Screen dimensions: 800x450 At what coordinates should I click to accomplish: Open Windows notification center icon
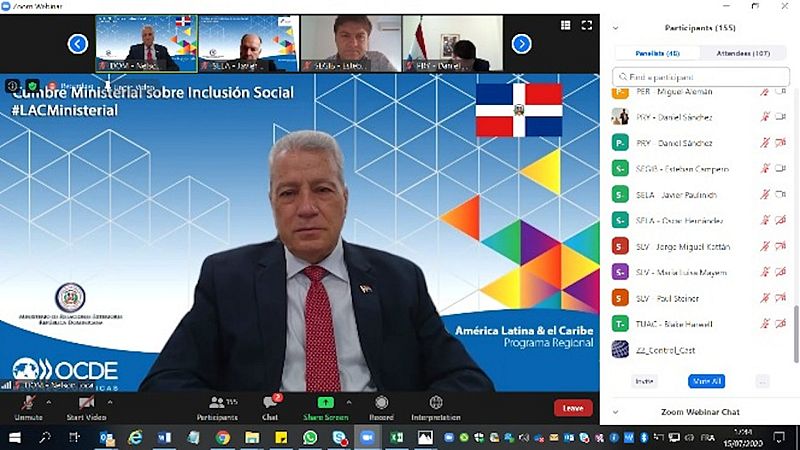[779, 437]
